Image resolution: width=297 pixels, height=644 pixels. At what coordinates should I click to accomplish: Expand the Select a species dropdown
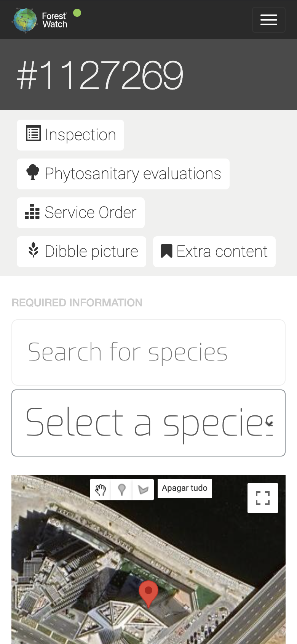coord(148,423)
